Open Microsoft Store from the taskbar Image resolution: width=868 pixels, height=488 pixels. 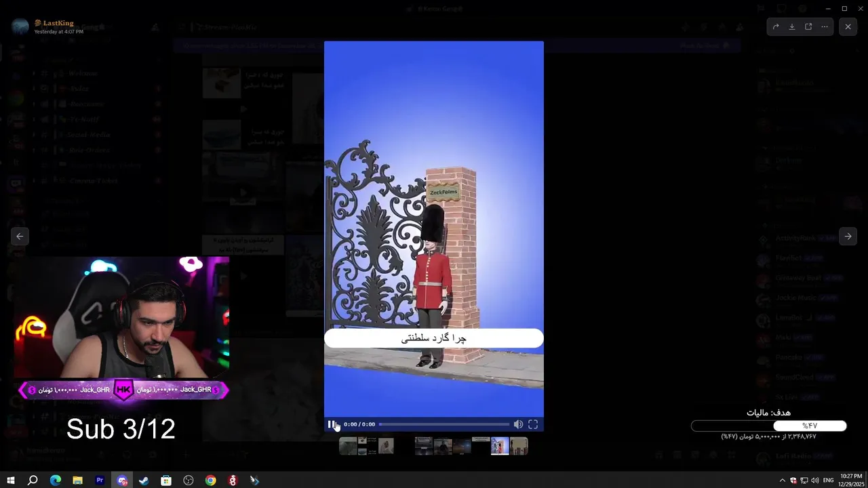[x=166, y=481]
